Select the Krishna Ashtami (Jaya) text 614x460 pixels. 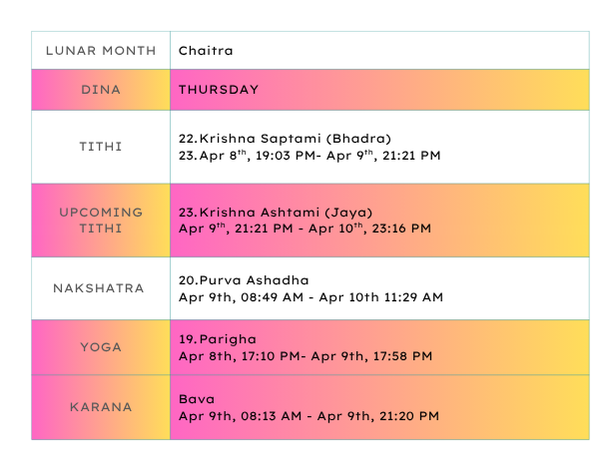[x=275, y=211]
